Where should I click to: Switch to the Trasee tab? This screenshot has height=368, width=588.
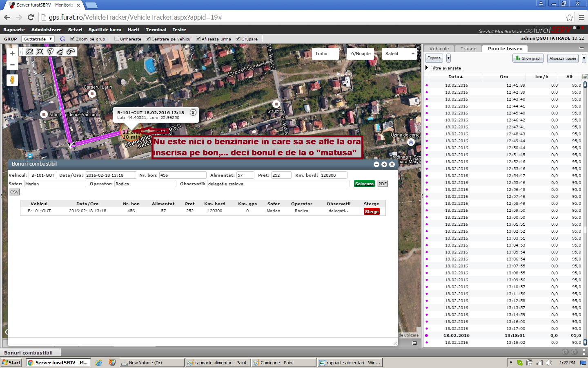tap(468, 48)
